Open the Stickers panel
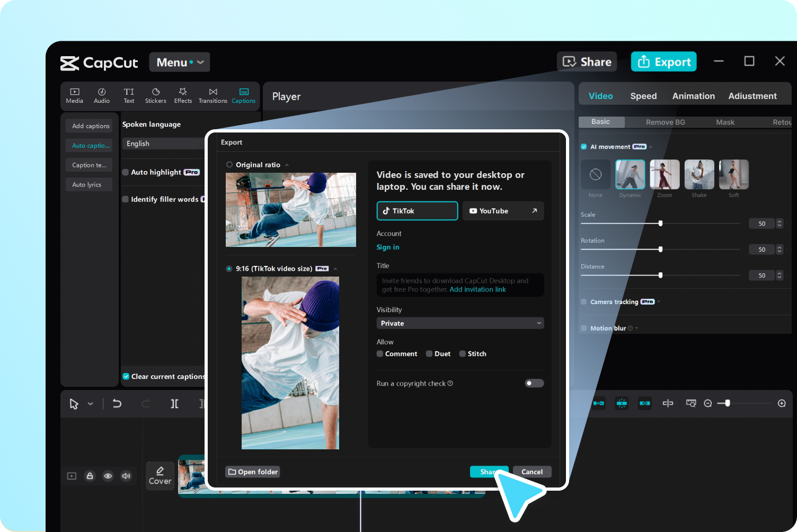This screenshot has width=797, height=532. pyautogui.click(x=156, y=96)
